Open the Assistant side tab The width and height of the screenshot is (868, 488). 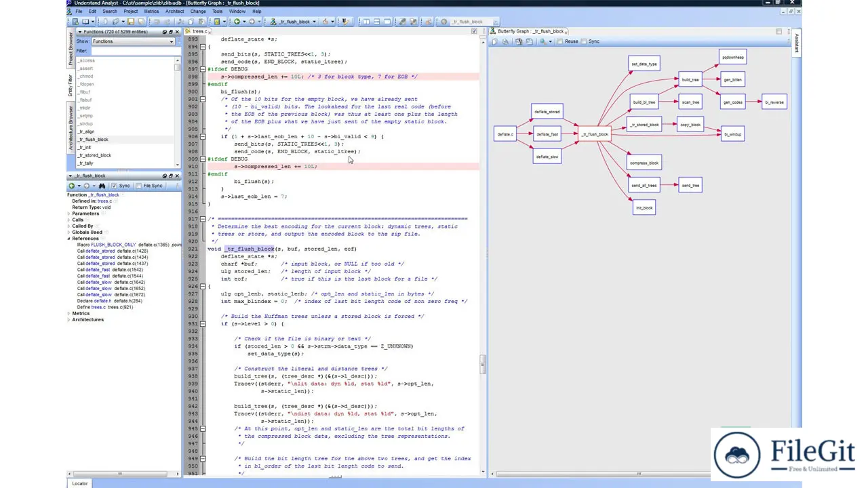tap(797, 43)
